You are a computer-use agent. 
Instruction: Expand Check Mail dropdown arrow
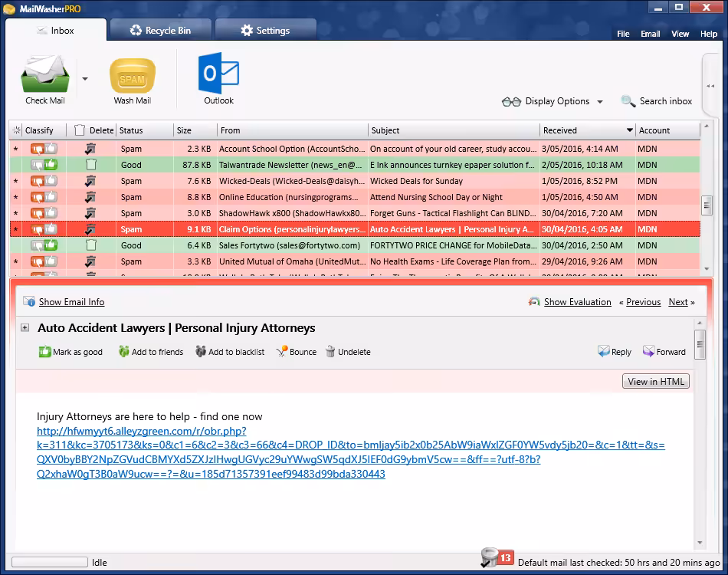click(85, 78)
